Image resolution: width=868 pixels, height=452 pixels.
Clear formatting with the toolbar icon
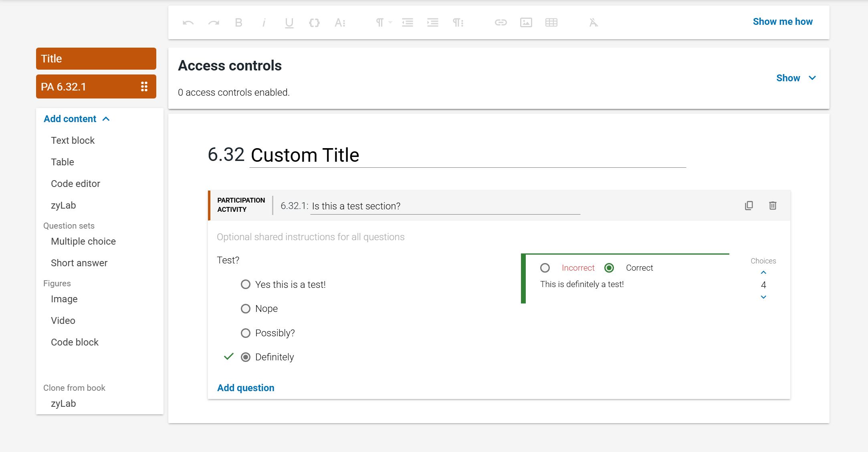pyautogui.click(x=593, y=23)
